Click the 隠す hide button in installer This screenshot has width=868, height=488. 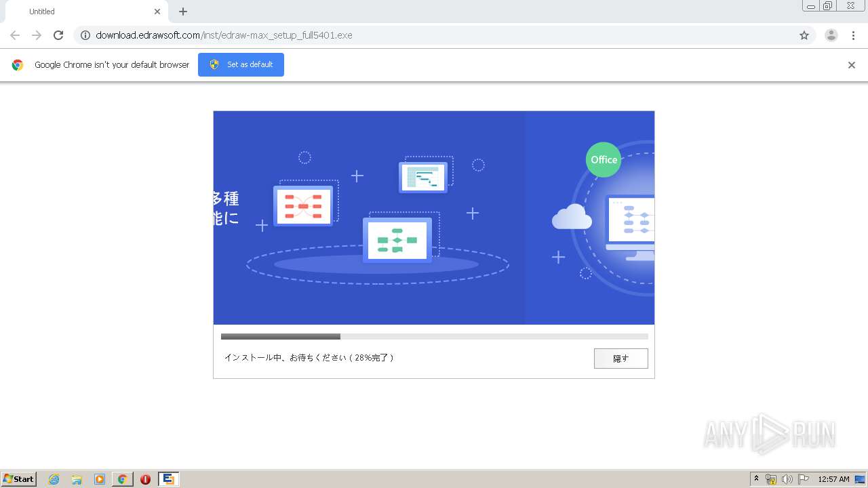tap(621, 359)
